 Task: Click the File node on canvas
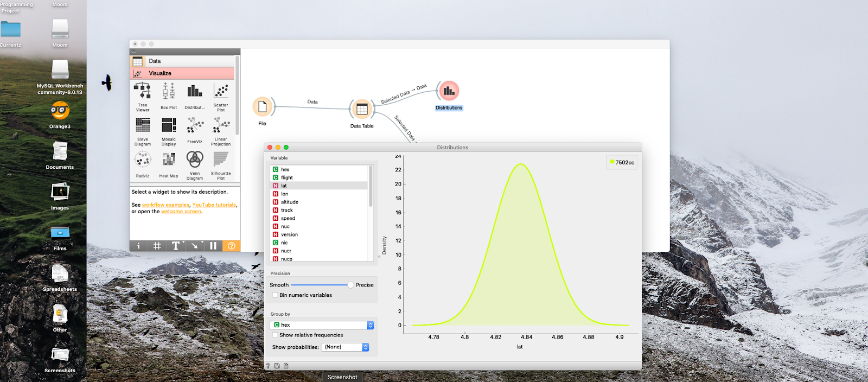pos(263,107)
